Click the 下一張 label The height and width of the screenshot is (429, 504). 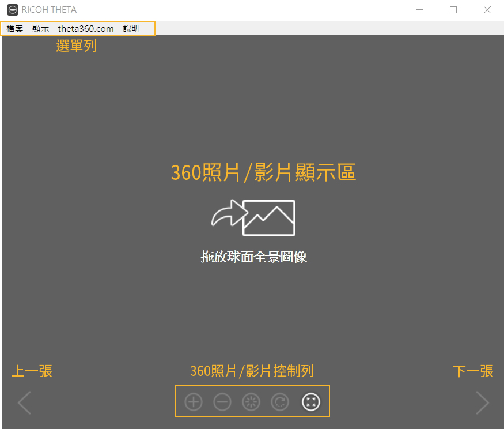(x=473, y=371)
